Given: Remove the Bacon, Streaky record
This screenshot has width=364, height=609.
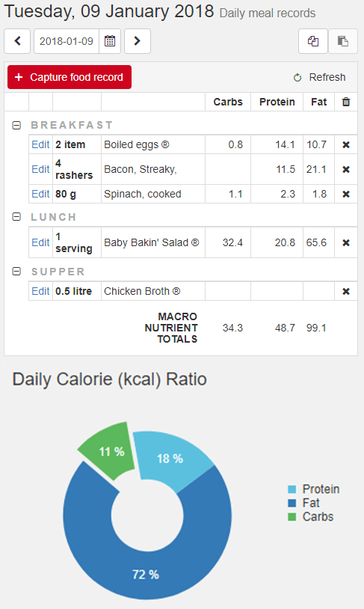Looking at the screenshot, I should point(346,169).
